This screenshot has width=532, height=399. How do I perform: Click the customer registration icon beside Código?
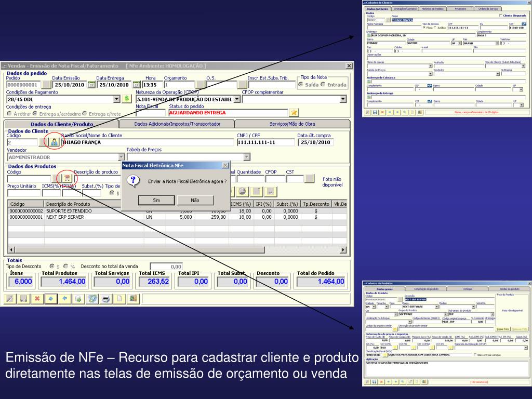54,142
